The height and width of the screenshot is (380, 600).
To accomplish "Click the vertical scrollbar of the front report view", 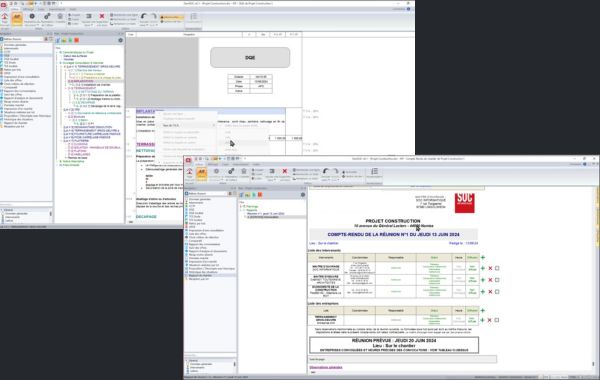I will tap(593, 279).
